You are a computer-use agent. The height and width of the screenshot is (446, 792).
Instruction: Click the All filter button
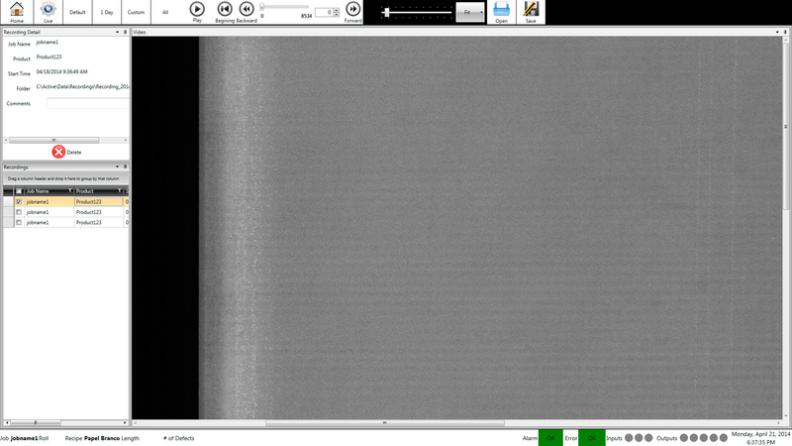tap(165, 12)
